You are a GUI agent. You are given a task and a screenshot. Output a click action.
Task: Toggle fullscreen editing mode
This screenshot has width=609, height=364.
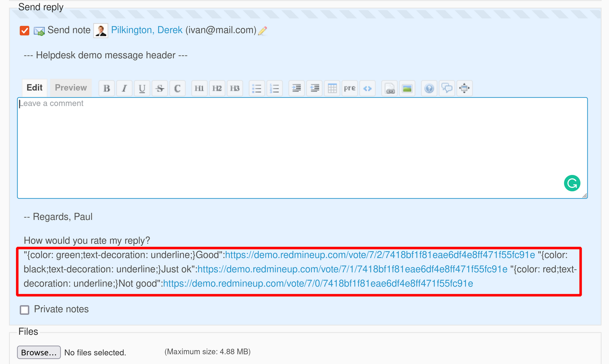pos(464,88)
